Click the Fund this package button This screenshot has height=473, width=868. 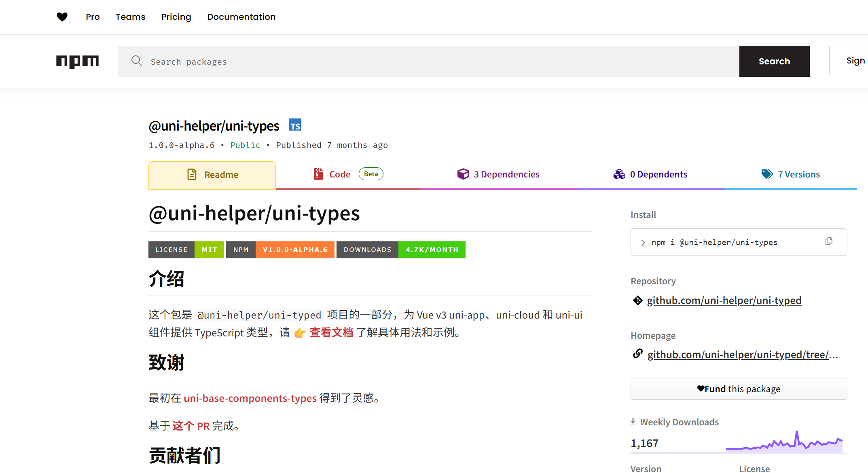pos(739,389)
